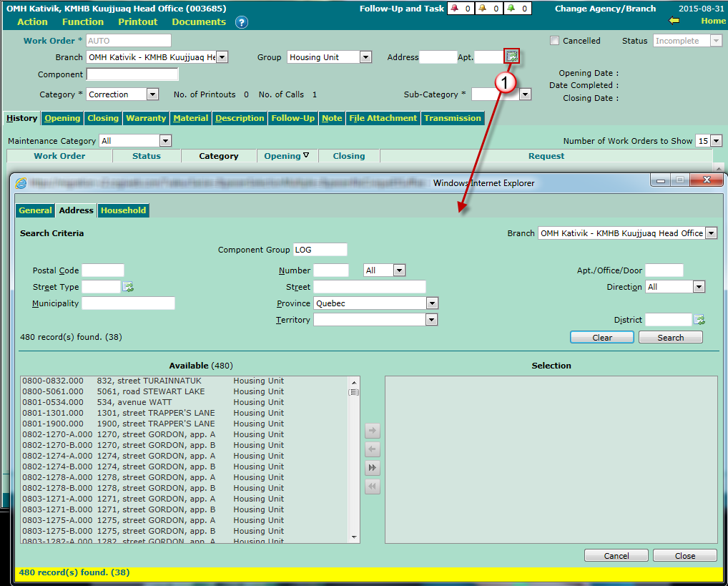Click the yellow back arrow icon

pyautogui.click(x=673, y=21)
